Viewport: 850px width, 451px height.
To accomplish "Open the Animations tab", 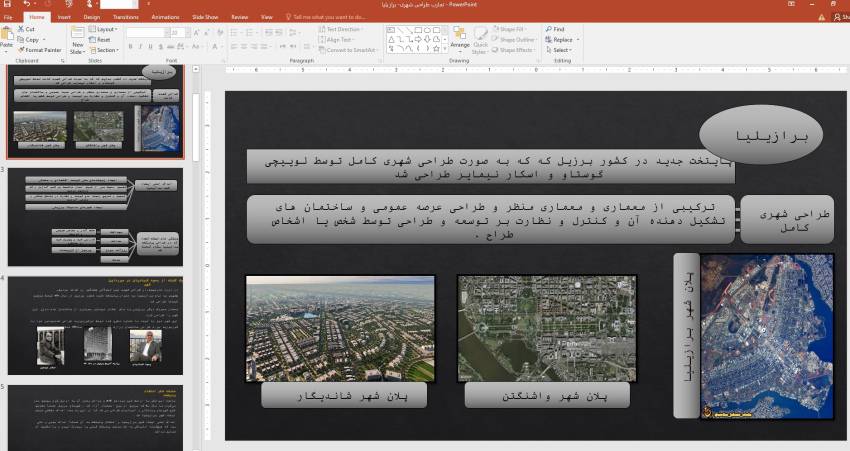I will (165, 17).
